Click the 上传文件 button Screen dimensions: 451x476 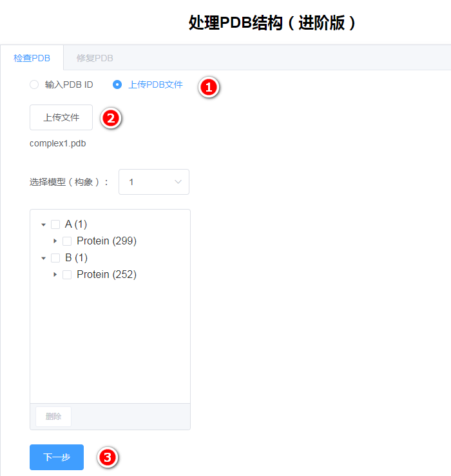click(x=61, y=117)
